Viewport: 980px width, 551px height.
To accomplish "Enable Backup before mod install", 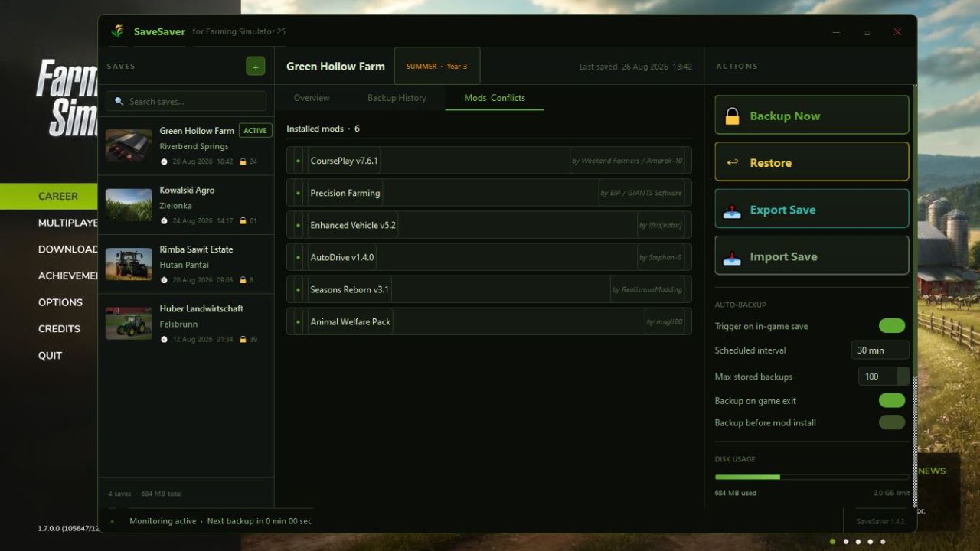I will (892, 422).
